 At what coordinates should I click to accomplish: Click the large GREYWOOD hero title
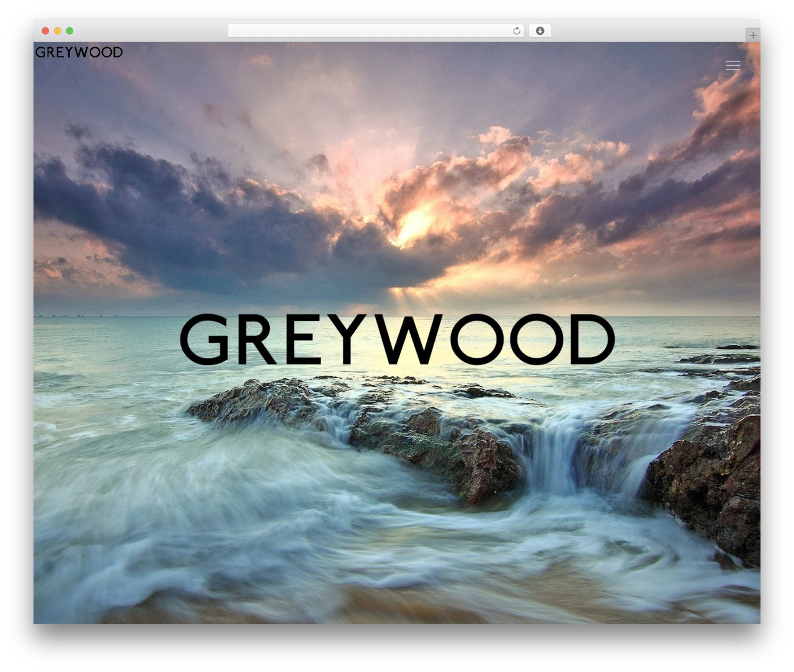(x=397, y=340)
